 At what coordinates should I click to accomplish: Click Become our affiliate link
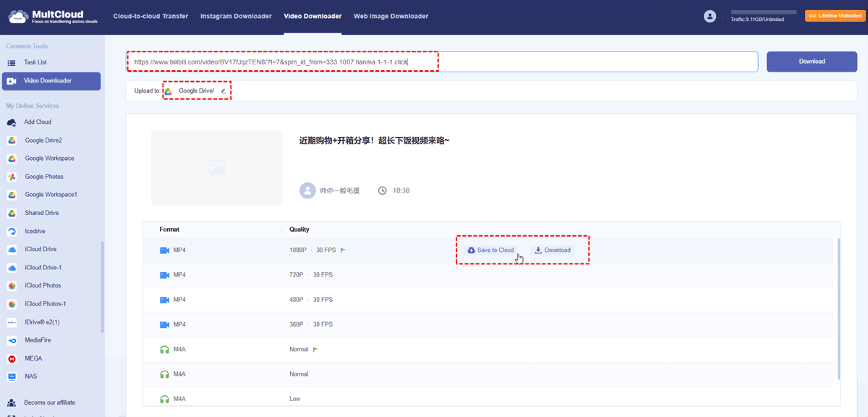(x=49, y=403)
